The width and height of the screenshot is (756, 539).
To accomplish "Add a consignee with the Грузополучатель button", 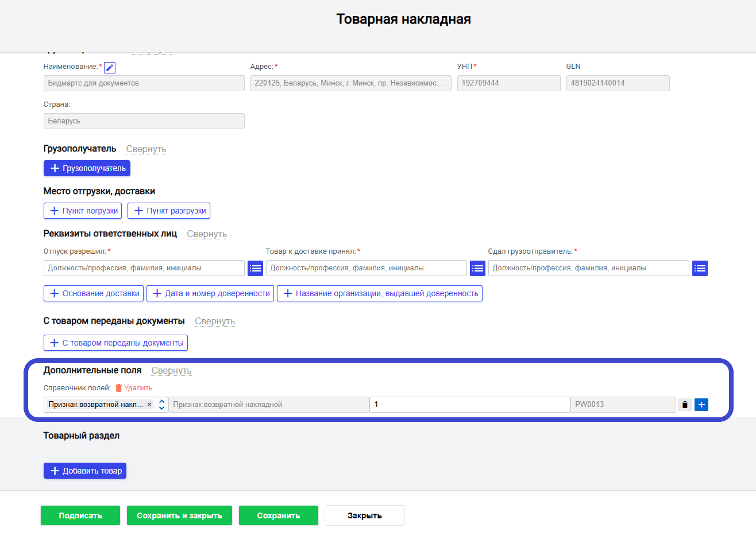I will (x=87, y=168).
